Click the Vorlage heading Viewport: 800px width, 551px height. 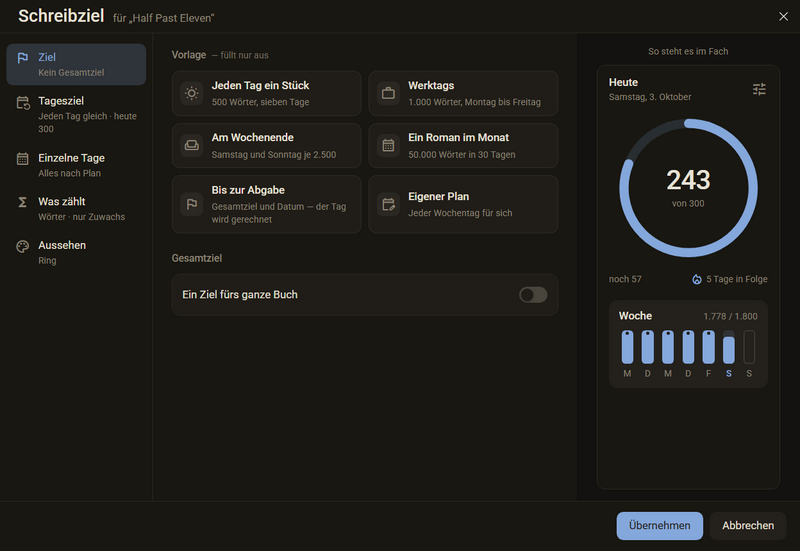click(189, 55)
